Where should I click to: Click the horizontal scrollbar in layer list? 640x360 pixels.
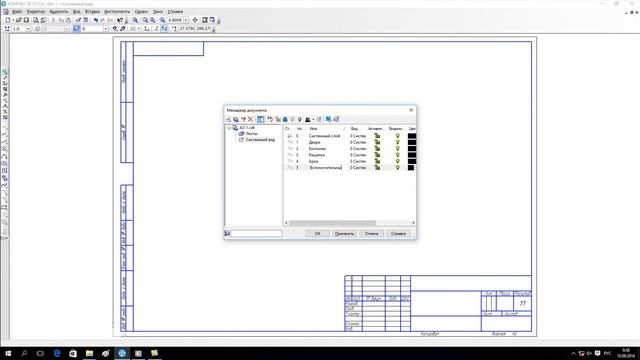(332, 223)
